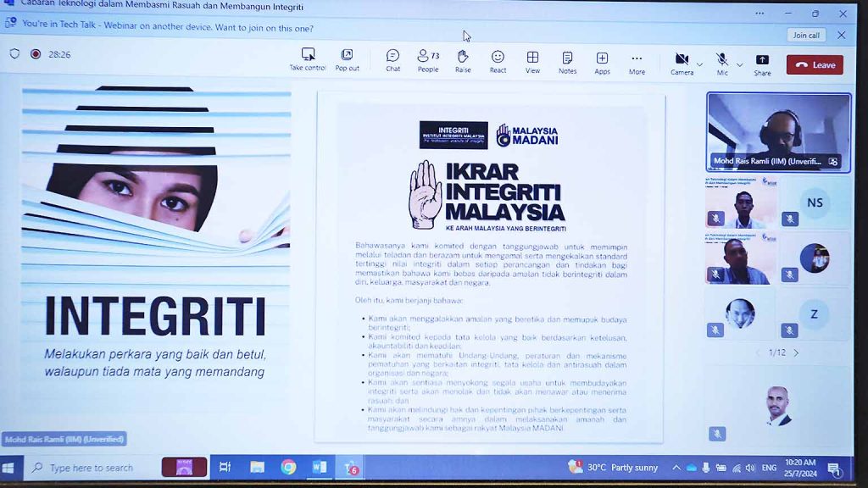Select Mohd Rais Ramli's video tile
Screen dimensions: 868x488
[x=778, y=130]
